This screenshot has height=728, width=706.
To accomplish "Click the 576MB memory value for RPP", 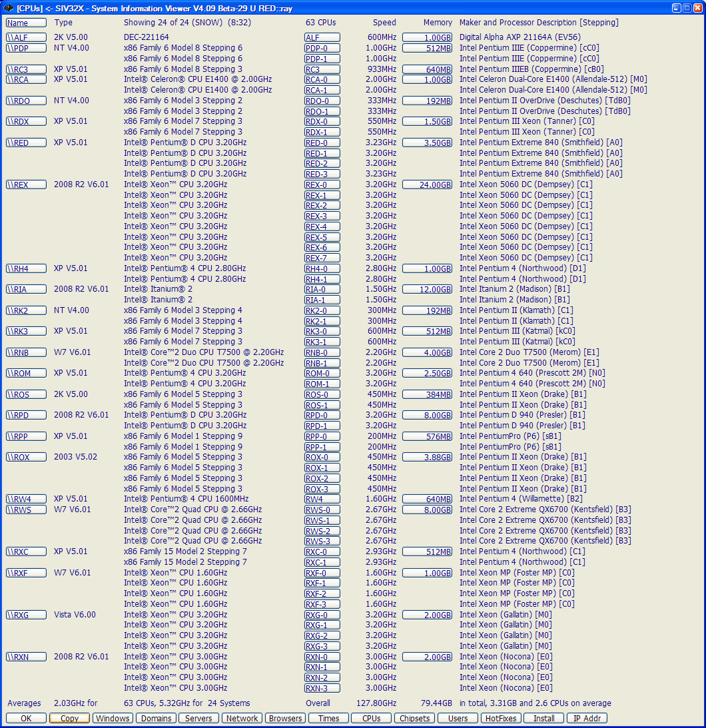I will pyautogui.click(x=427, y=436).
